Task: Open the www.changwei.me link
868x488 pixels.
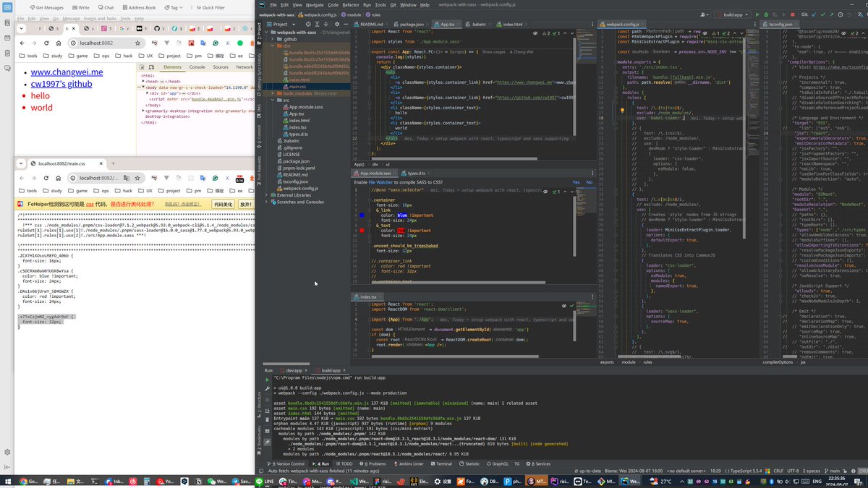Action: click(x=67, y=72)
